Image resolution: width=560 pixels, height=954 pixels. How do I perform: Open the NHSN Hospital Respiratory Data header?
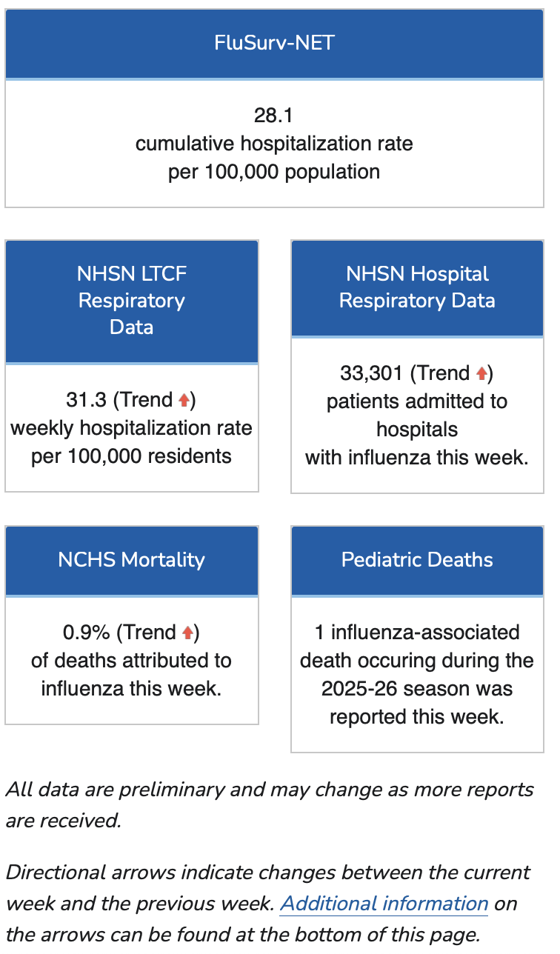click(417, 287)
